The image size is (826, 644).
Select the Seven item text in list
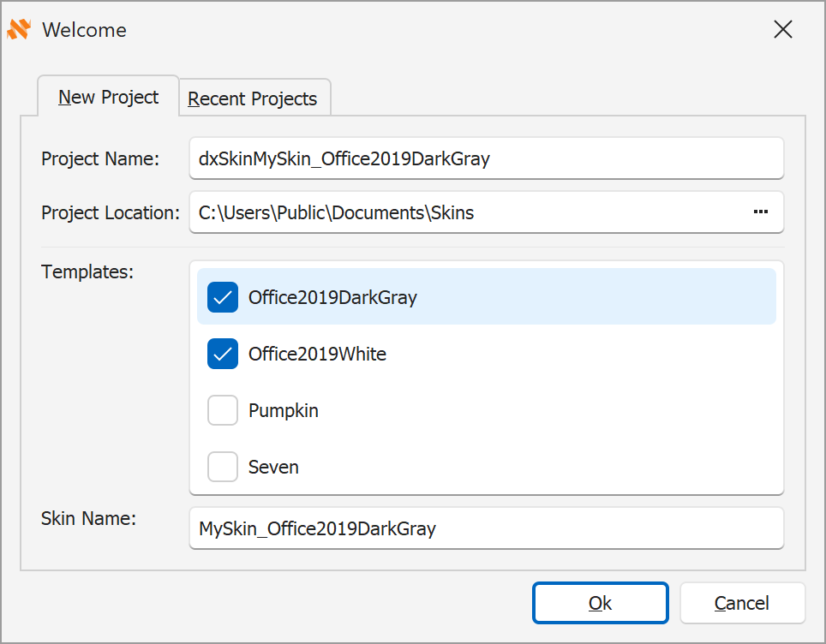pyautogui.click(x=273, y=467)
